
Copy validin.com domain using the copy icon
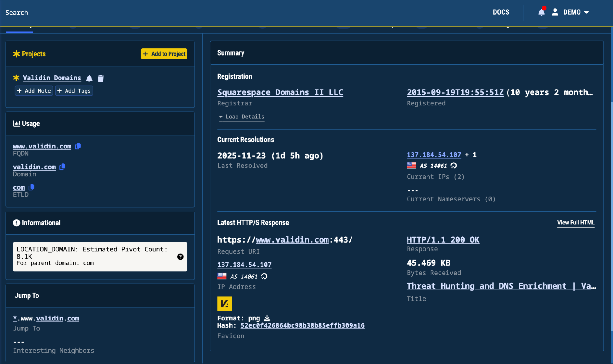[63, 167]
